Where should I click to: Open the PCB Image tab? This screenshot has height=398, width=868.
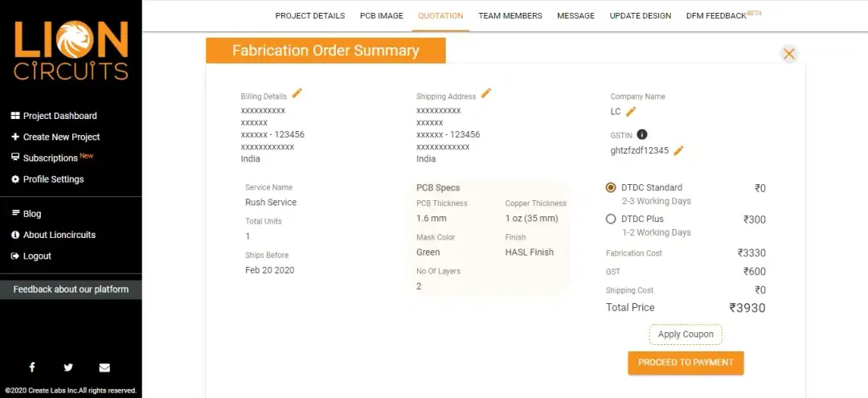382,15
